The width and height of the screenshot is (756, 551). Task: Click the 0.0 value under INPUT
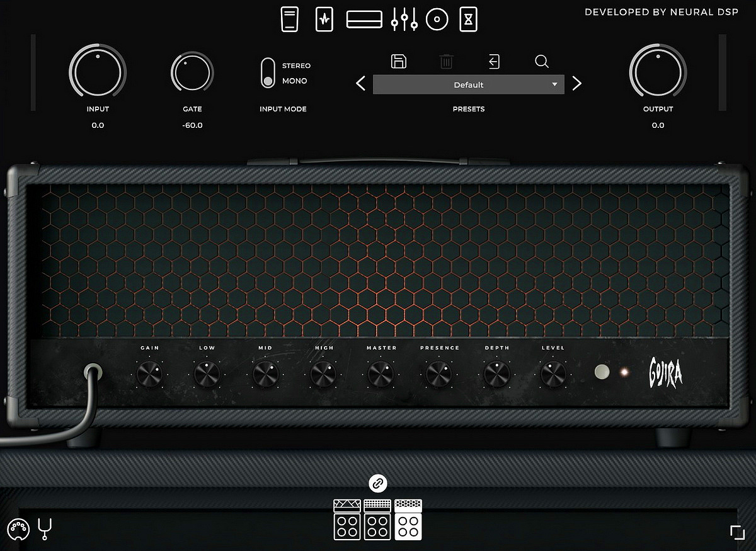[98, 125]
